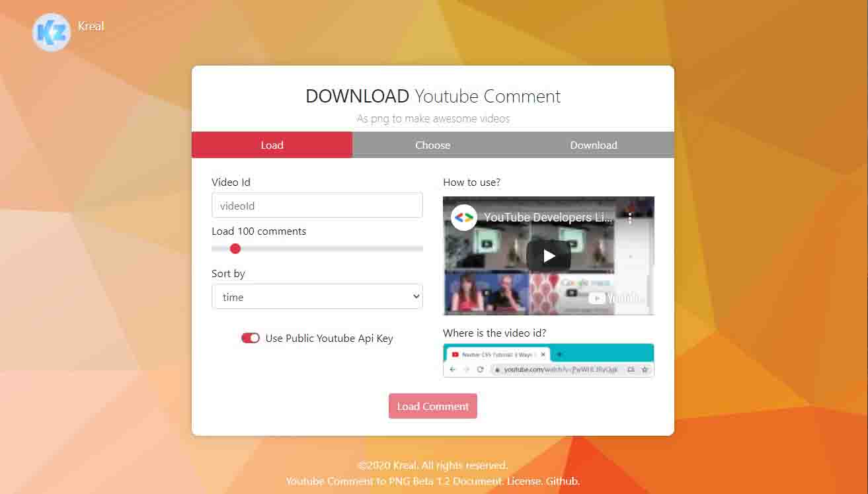The height and width of the screenshot is (494, 868).
Task: Switch to the Choose tab
Action: tap(432, 145)
